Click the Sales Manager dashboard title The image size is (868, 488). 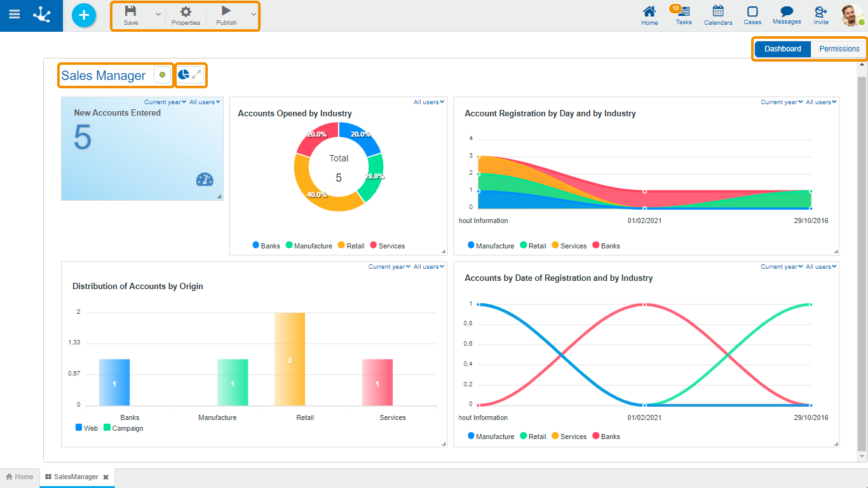[x=104, y=76]
